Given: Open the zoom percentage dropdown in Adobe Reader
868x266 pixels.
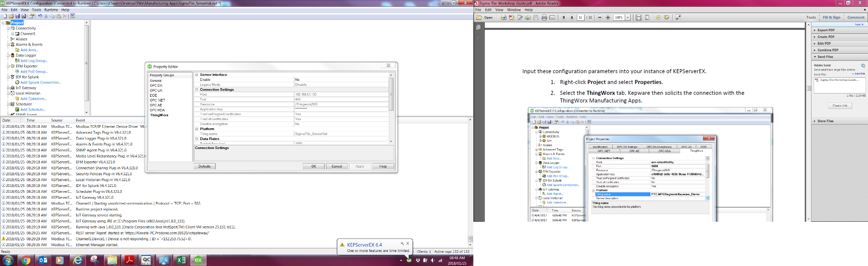Looking at the screenshot, I should (627, 18).
